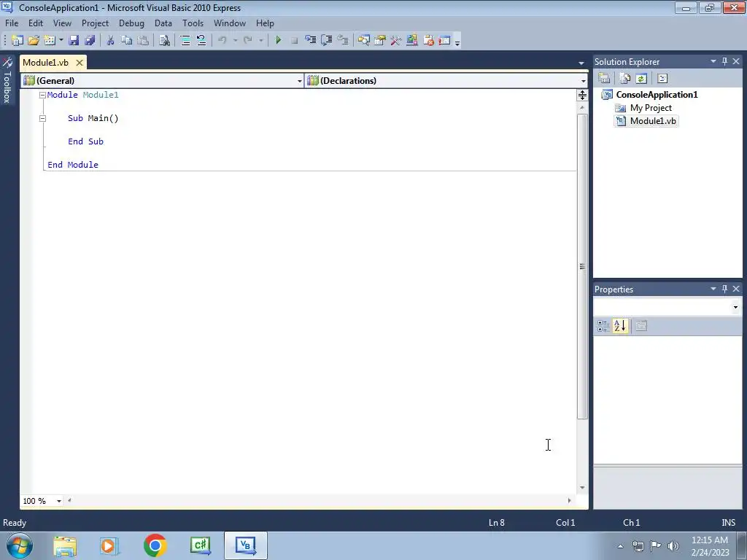Click the Solution Explorer Refresh icon
The image size is (747, 560).
point(641,79)
